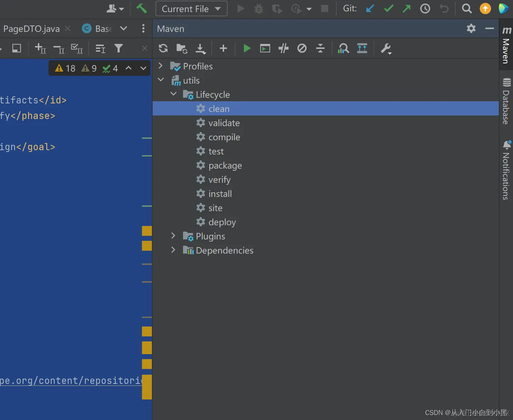Open the Current File run configuration dropdown

pos(191,9)
